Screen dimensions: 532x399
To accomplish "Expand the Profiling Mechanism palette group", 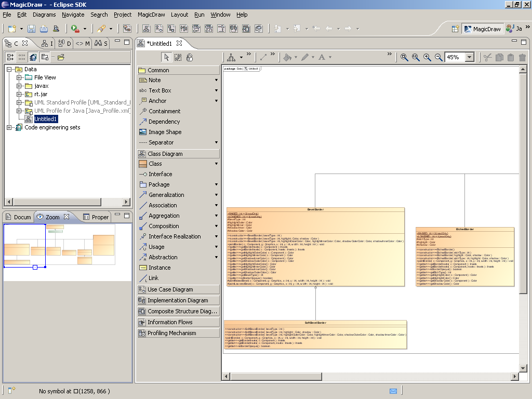I will tap(179, 333).
